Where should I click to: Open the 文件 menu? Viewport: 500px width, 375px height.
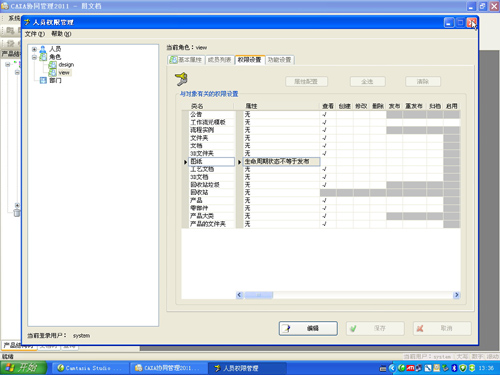click(34, 34)
